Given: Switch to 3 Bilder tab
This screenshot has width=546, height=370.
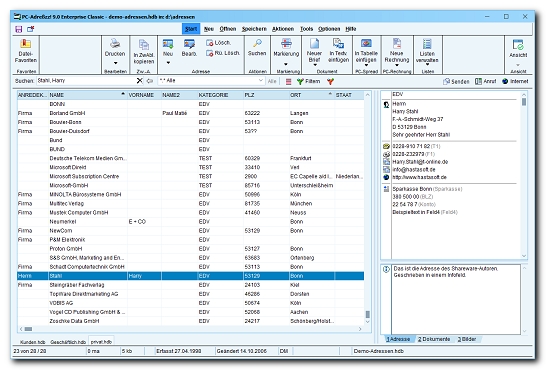Looking at the screenshot, I should coord(467,339).
